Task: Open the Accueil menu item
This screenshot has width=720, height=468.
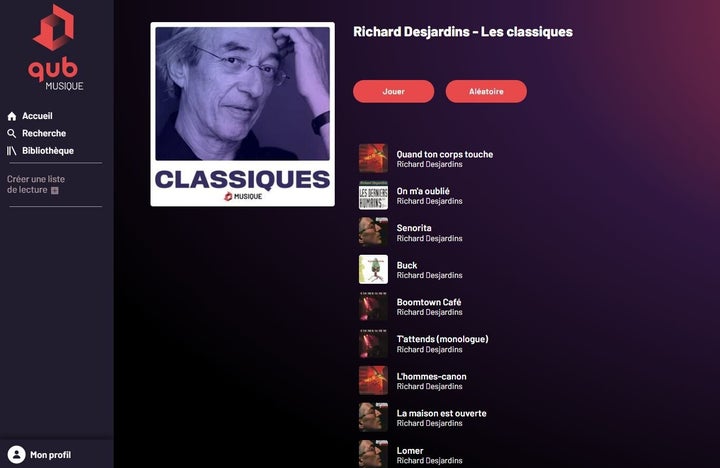Action: point(37,116)
